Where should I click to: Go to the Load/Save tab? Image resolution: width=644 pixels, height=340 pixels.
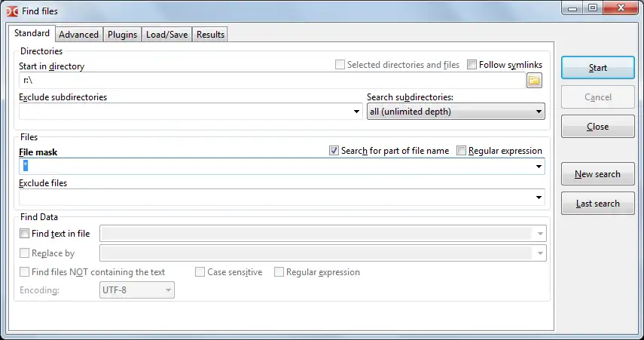click(x=166, y=35)
